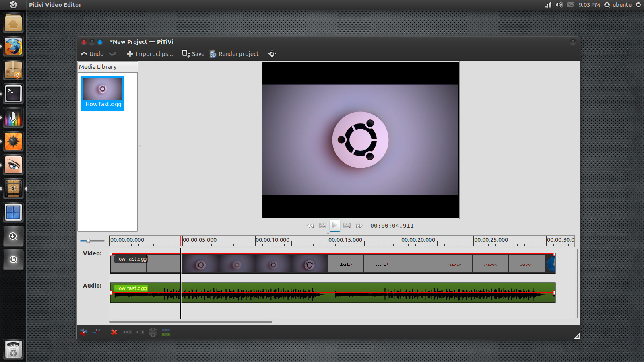644x362 pixels.
Task: Jump to the start of the timeline
Action: (x=322, y=226)
